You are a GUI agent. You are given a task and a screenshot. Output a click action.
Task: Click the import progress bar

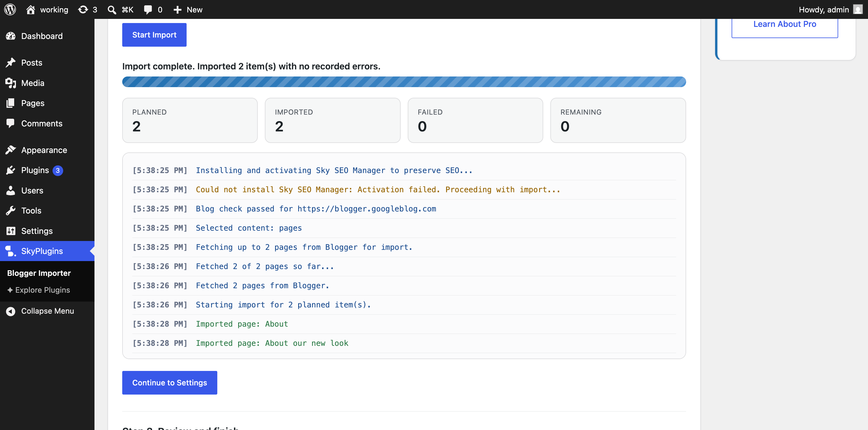point(404,82)
